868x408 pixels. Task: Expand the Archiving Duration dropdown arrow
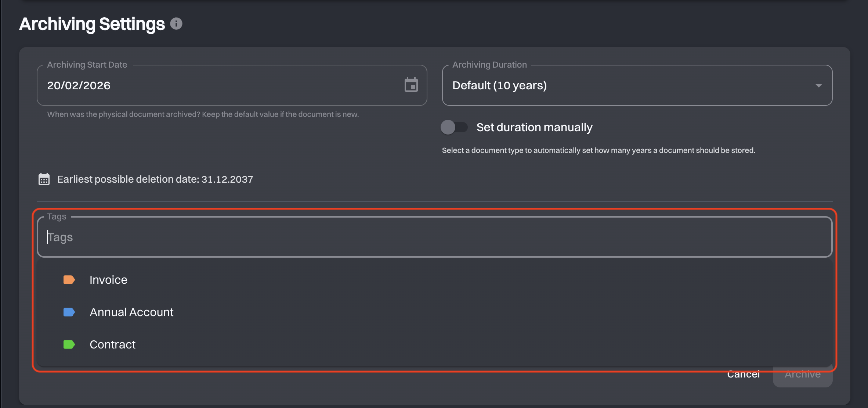818,85
